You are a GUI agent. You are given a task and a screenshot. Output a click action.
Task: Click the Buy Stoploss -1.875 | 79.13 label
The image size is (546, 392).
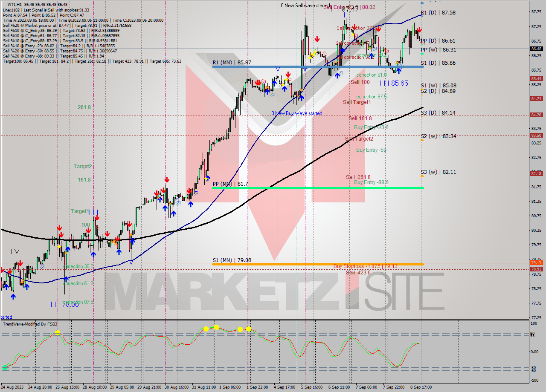click(366, 266)
